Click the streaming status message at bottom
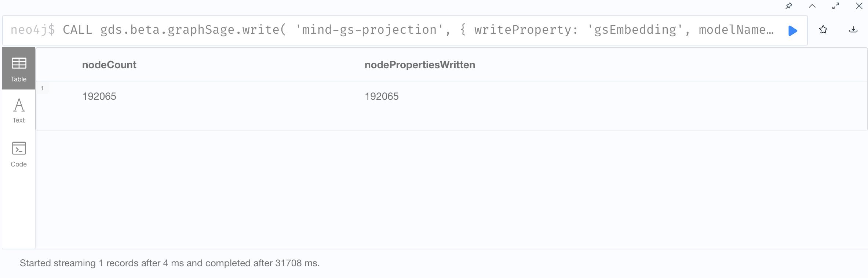 (169, 263)
